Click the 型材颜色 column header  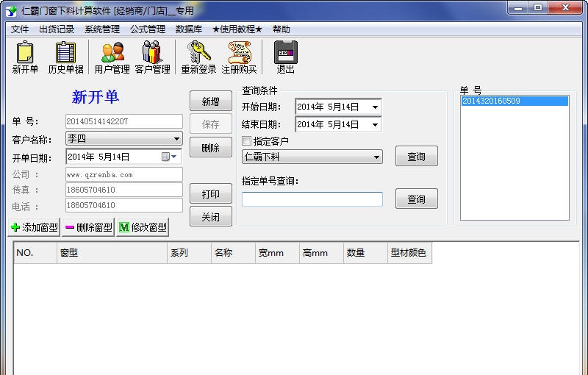click(x=409, y=253)
